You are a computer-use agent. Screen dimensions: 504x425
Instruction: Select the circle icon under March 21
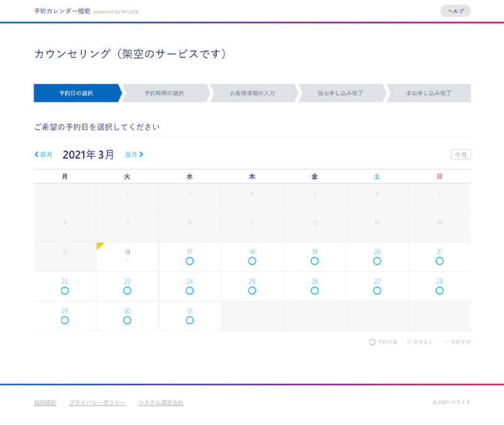[x=439, y=261]
